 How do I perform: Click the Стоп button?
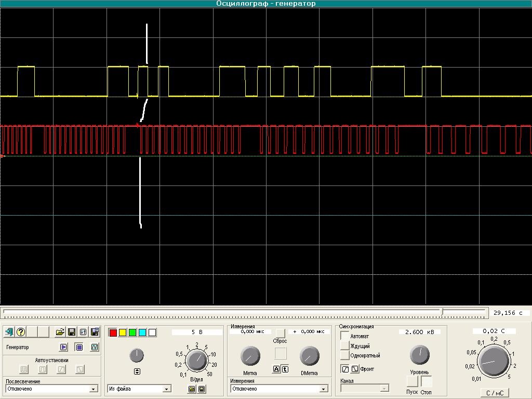coord(427,381)
